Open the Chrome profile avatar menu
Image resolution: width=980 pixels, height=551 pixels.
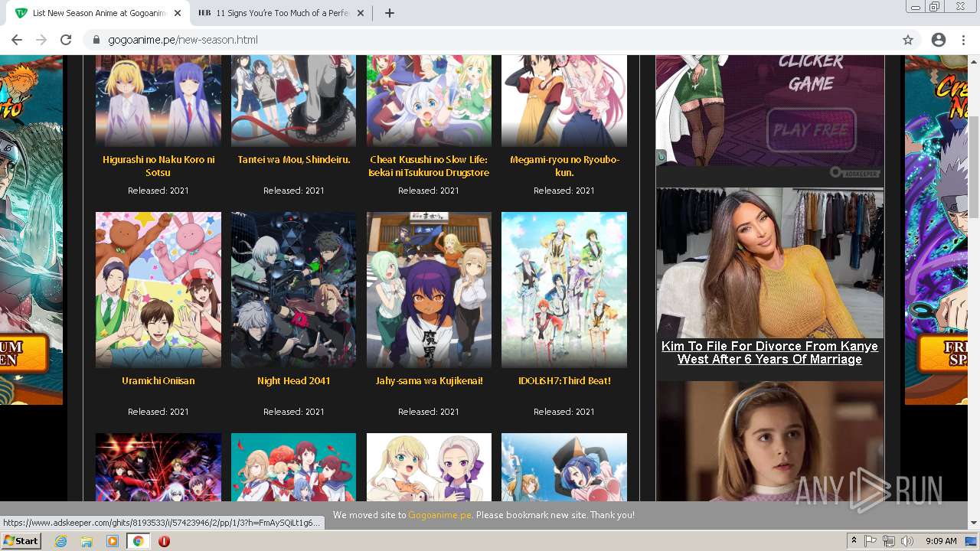pos(939,40)
